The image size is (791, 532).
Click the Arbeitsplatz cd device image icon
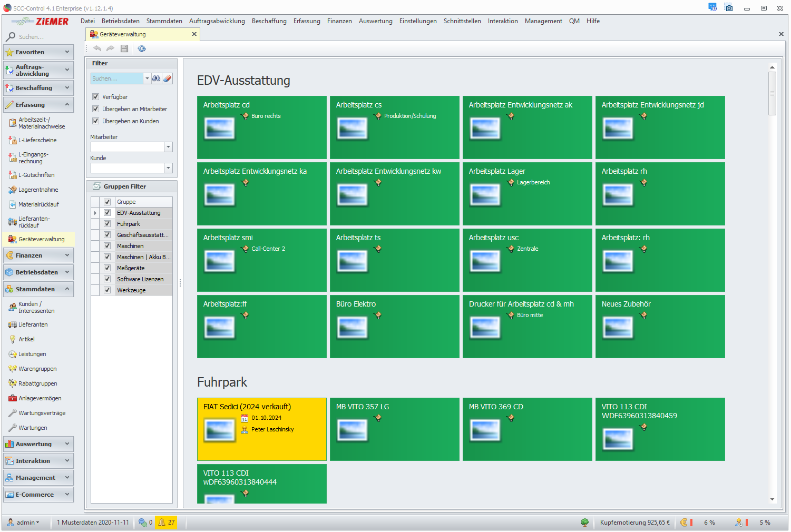click(220, 129)
